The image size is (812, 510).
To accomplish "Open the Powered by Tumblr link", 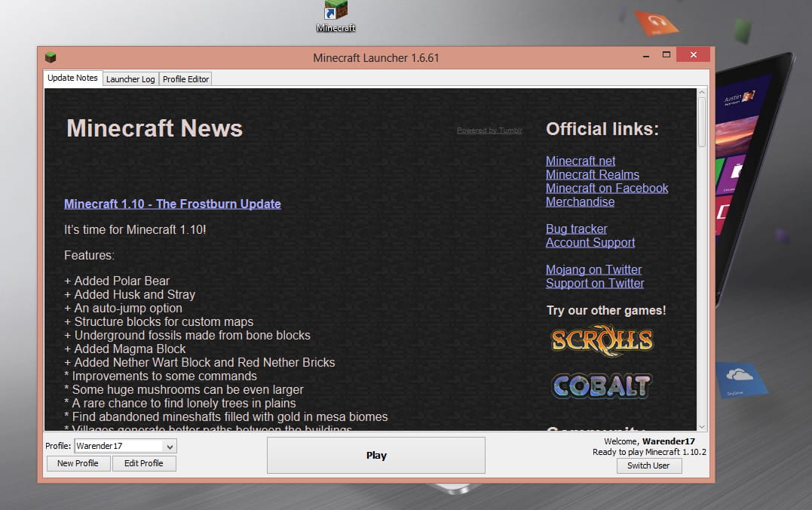I will click(x=489, y=131).
